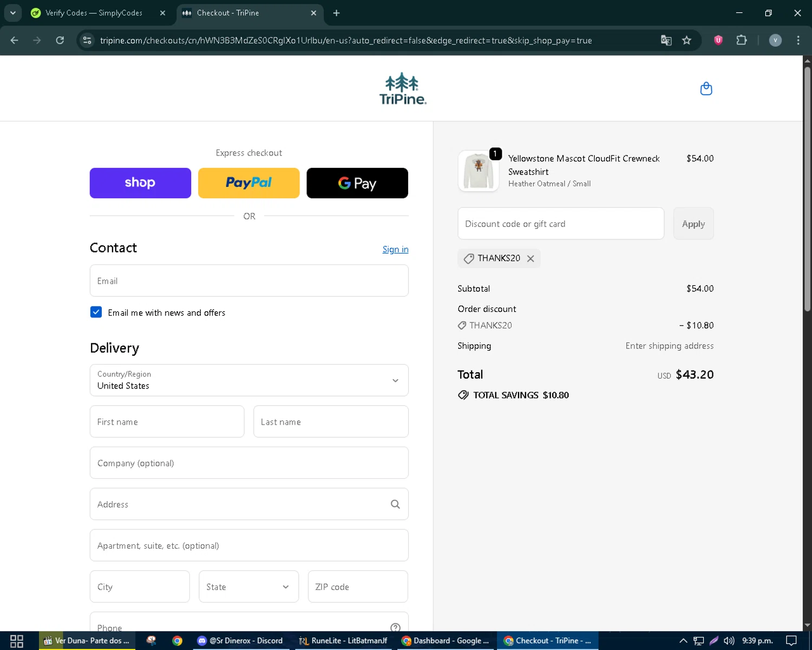
Task: Click the browser back arrow
Action: [x=15, y=40]
